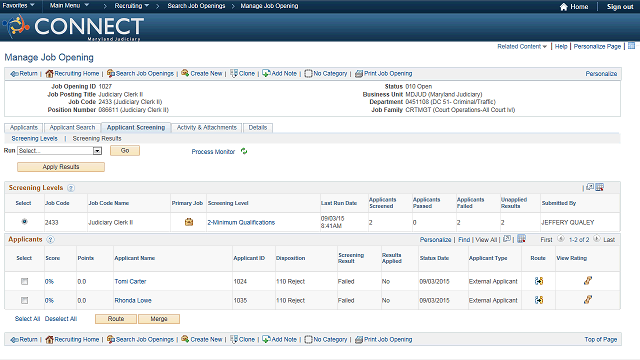Open View Rating pencil for Rhonda Lowe
640x360 pixels.
[x=588, y=300]
